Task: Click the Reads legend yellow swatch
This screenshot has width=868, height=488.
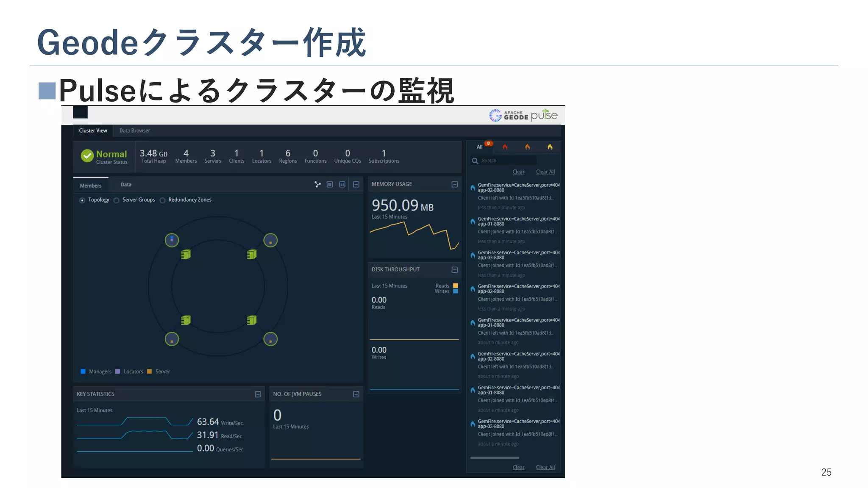Action: (x=456, y=286)
